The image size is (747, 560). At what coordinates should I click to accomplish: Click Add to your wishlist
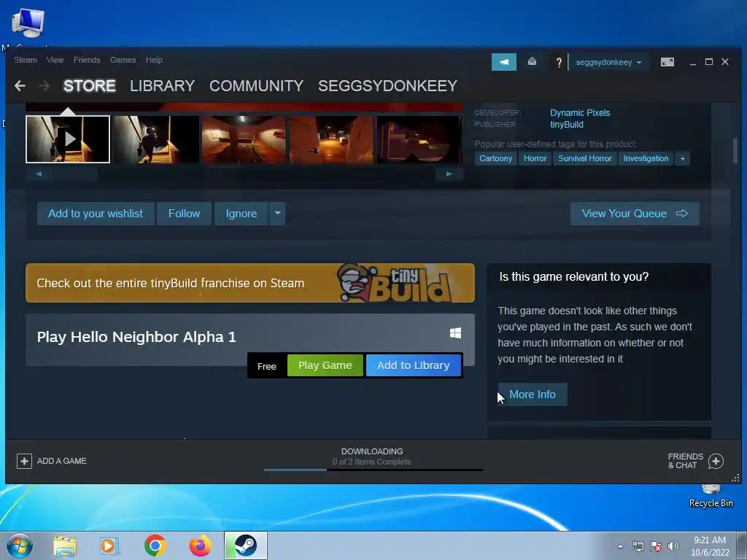coord(96,214)
